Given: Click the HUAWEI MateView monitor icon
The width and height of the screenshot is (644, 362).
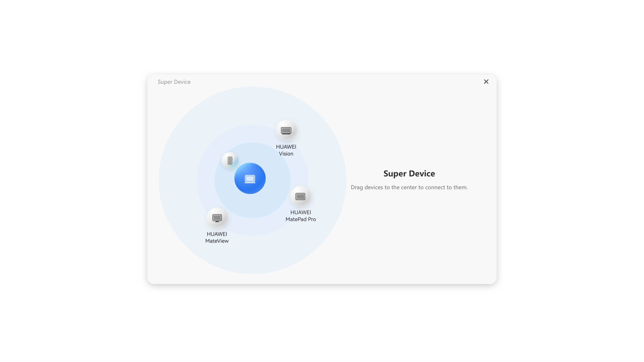Looking at the screenshot, I should pyautogui.click(x=217, y=218).
